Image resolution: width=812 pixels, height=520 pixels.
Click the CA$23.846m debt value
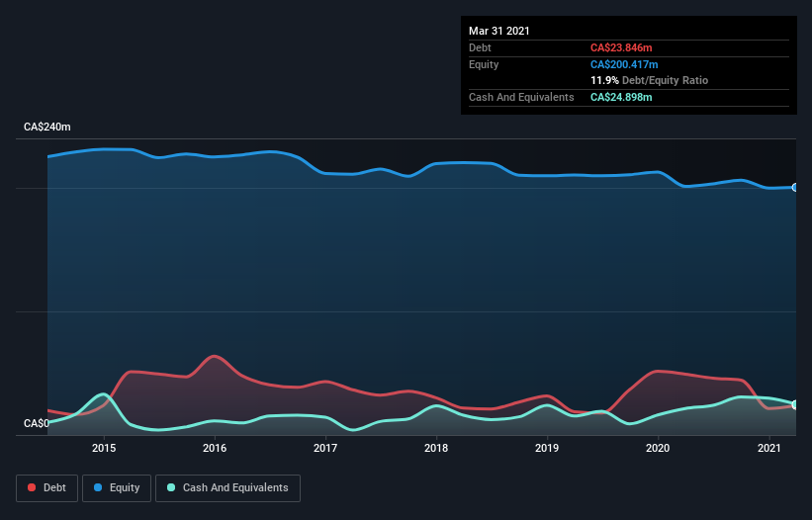tap(621, 47)
